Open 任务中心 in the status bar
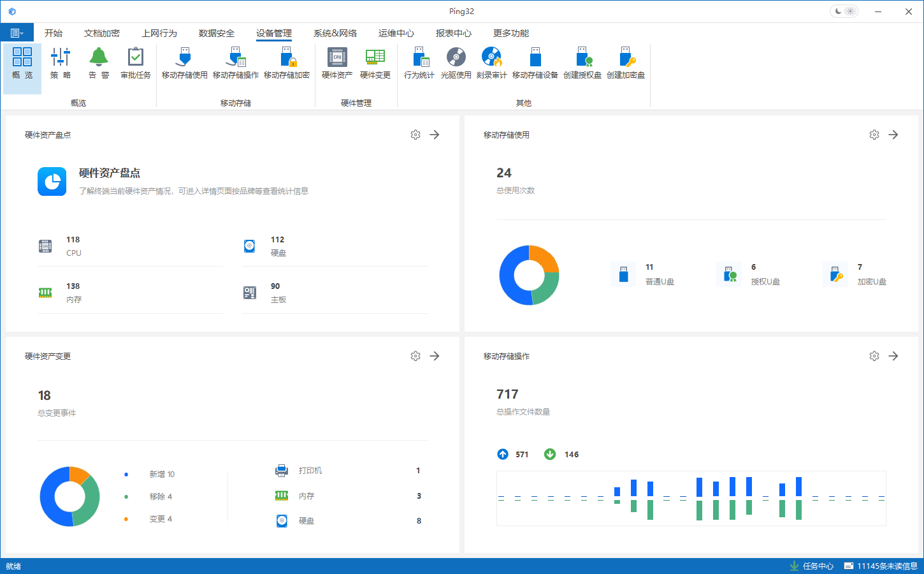 pyautogui.click(x=811, y=566)
